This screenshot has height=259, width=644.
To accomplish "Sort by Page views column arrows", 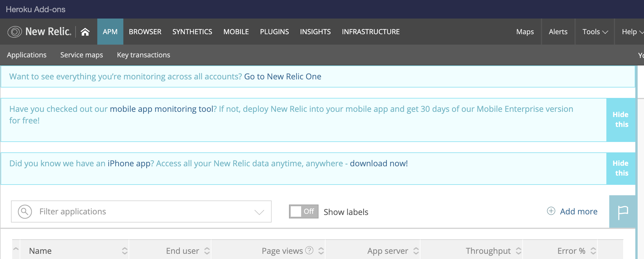I will click(321, 251).
